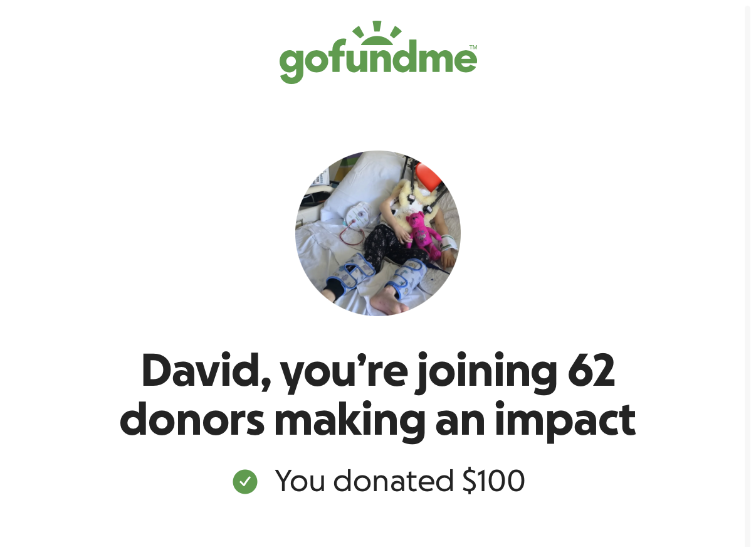The image size is (756, 547).
Task: Click the word "impact" in the heading
Action: (564, 421)
